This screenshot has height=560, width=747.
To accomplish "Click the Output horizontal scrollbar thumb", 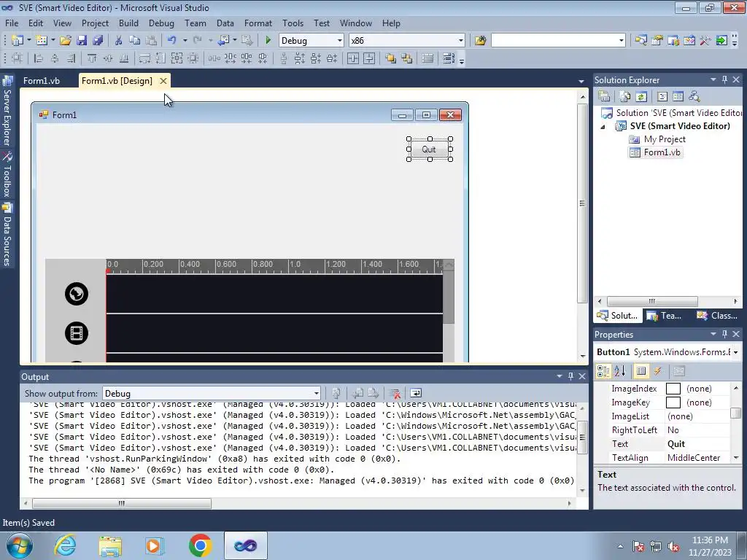I will (122, 503).
